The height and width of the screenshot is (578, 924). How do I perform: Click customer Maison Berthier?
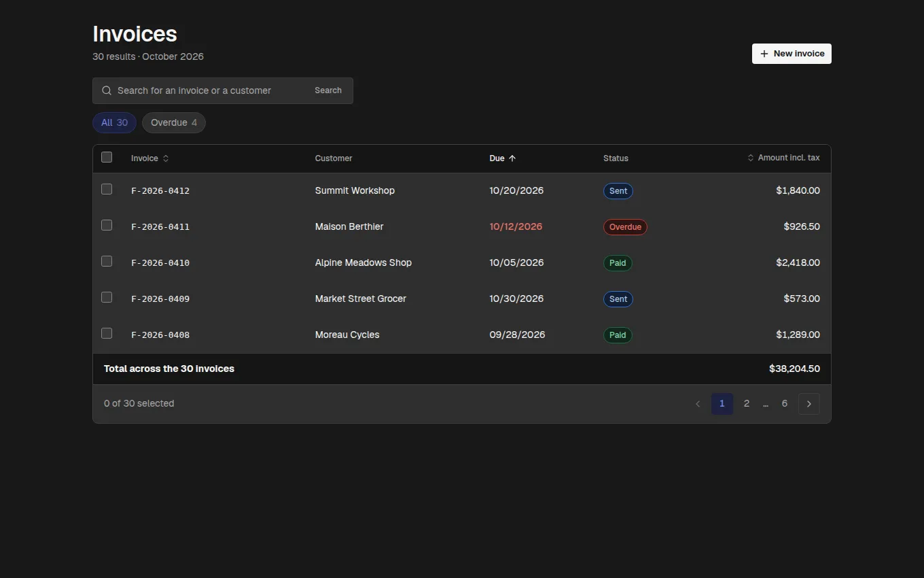[349, 226]
